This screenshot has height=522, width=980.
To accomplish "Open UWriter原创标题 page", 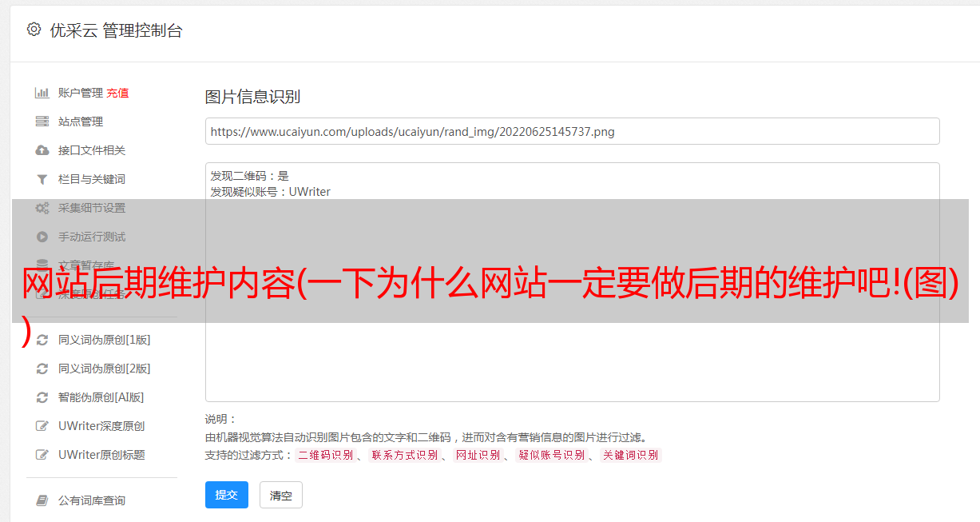I will coord(101,455).
